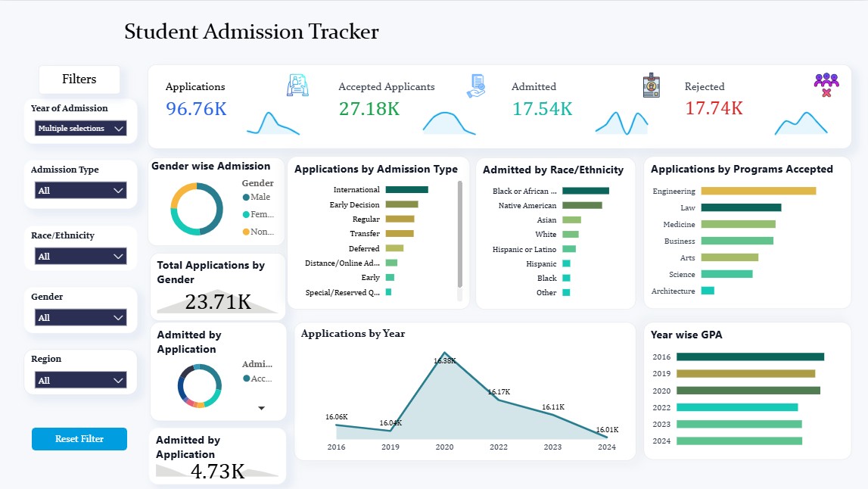The image size is (868, 489).
Task: Select the 2023 GPA bar
Action: (x=739, y=424)
